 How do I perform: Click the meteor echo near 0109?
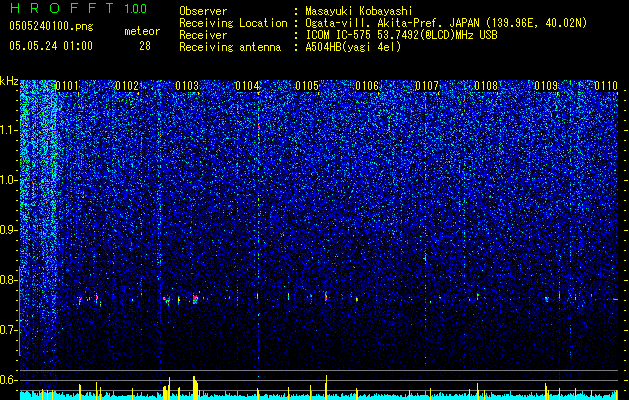click(x=546, y=298)
